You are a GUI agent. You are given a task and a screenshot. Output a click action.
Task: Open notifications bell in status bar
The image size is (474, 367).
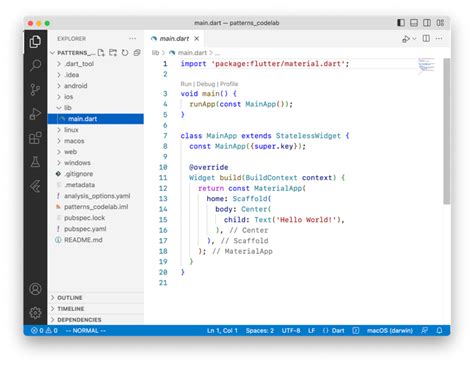[x=439, y=330]
